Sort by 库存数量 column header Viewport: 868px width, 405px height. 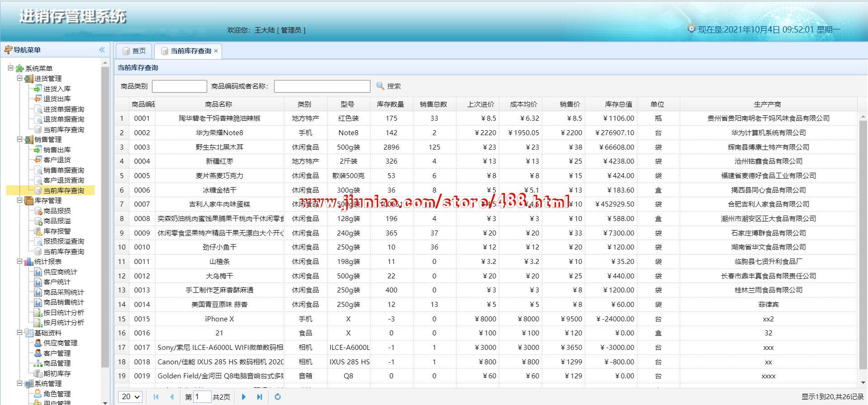(x=390, y=104)
